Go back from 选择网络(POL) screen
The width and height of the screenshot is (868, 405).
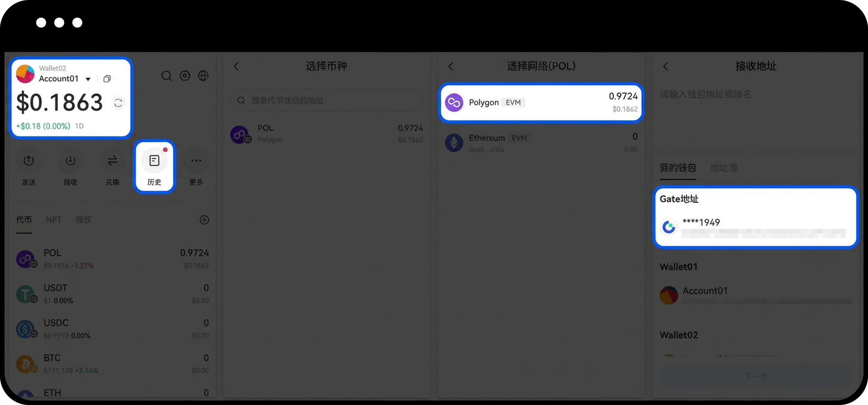[x=451, y=66]
